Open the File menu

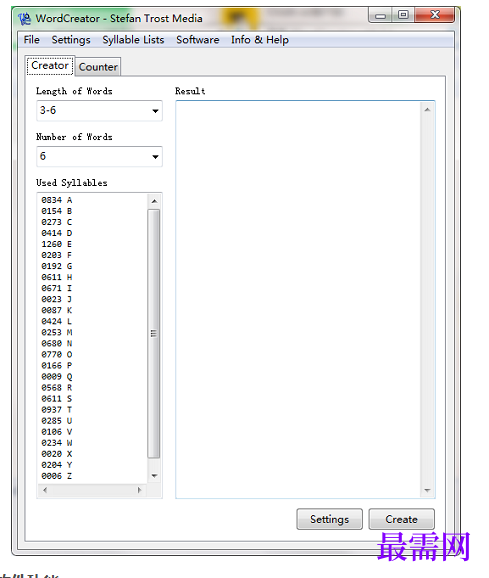32,40
